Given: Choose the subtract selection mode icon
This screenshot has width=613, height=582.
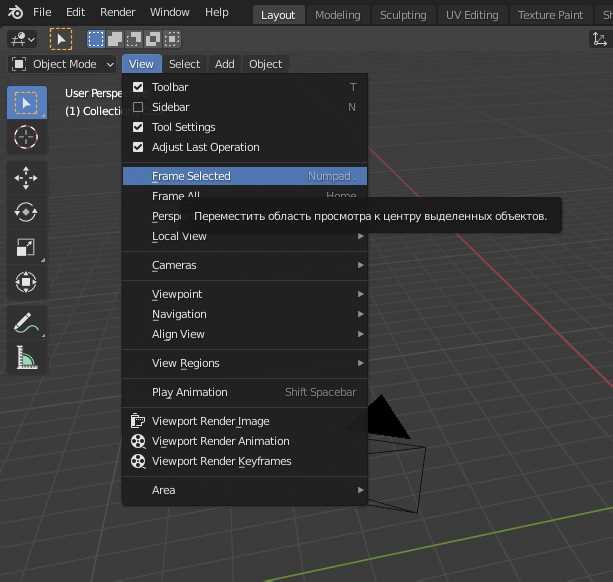Looking at the screenshot, I should click(x=134, y=39).
